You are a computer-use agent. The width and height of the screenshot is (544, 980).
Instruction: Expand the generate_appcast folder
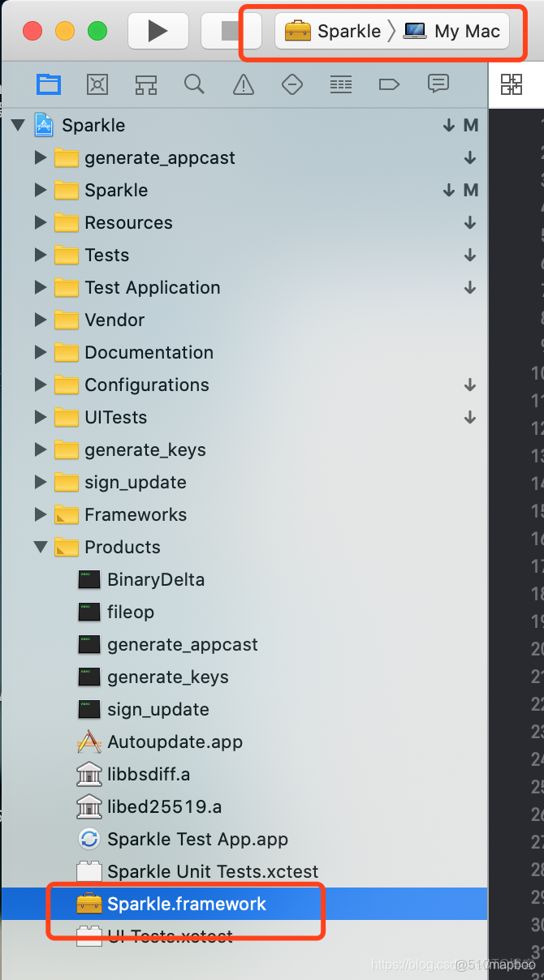click(41, 157)
